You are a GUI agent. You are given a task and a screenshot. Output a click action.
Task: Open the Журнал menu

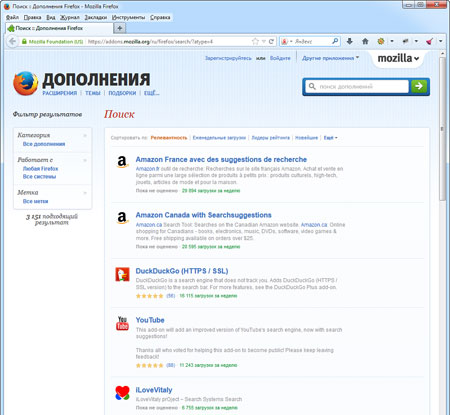coord(70,17)
